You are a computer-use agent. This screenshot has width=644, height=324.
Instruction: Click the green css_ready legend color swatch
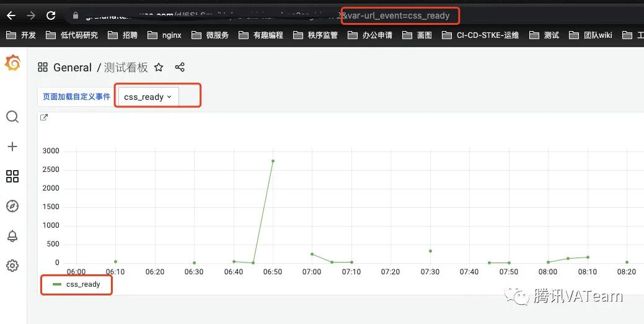click(57, 284)
